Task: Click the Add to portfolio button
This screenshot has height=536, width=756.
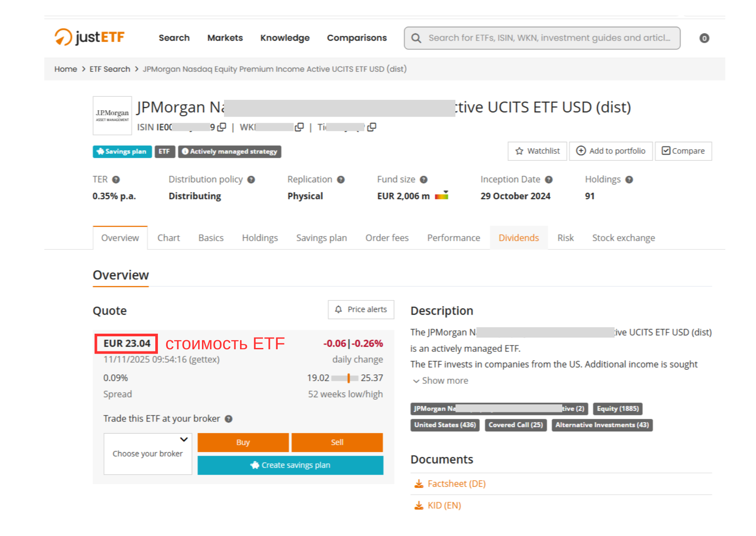Action: coord(611,151)
